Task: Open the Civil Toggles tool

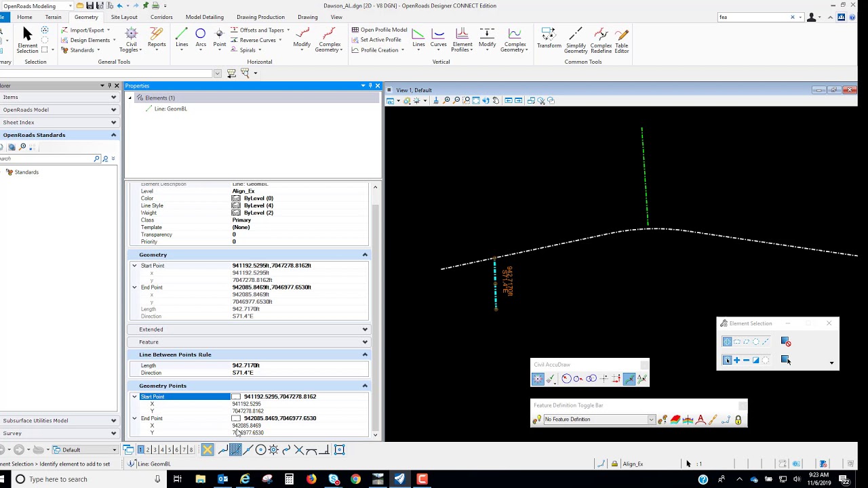Action: (x=131, y=40)
